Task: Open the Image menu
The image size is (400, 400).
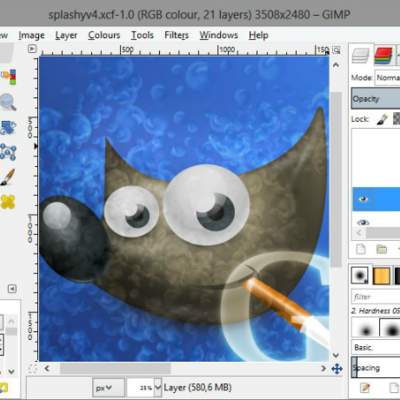Action: 31,35
